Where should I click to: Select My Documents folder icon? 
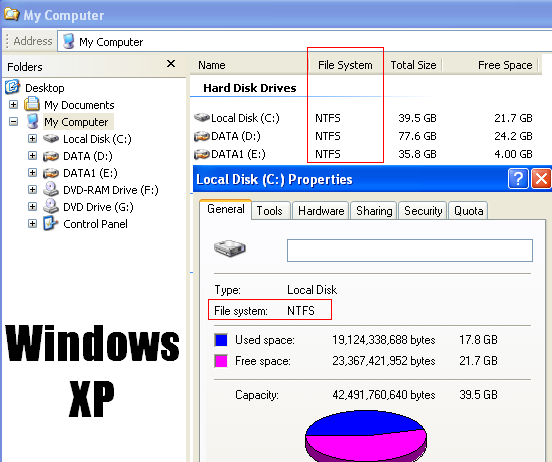[x=32, y=104]
